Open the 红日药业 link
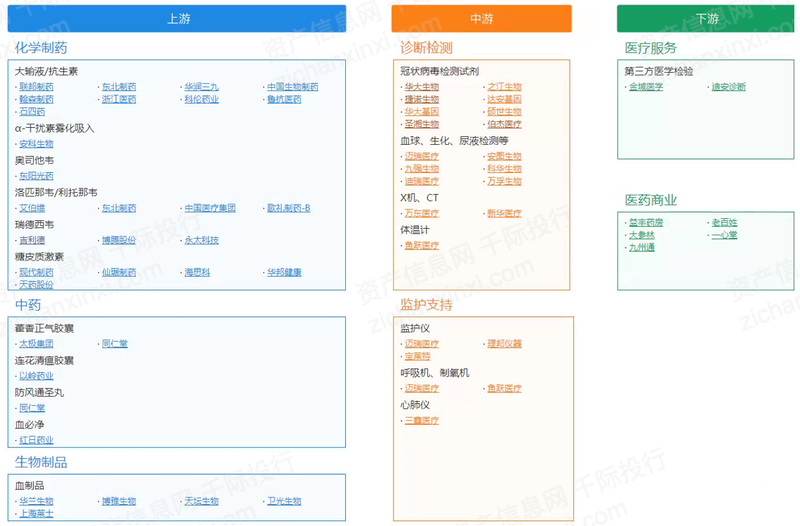 click(36, 440)
